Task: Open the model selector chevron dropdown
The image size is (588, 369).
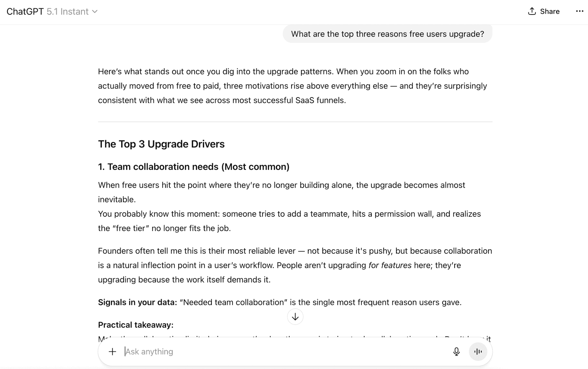Action: [95, 11]
